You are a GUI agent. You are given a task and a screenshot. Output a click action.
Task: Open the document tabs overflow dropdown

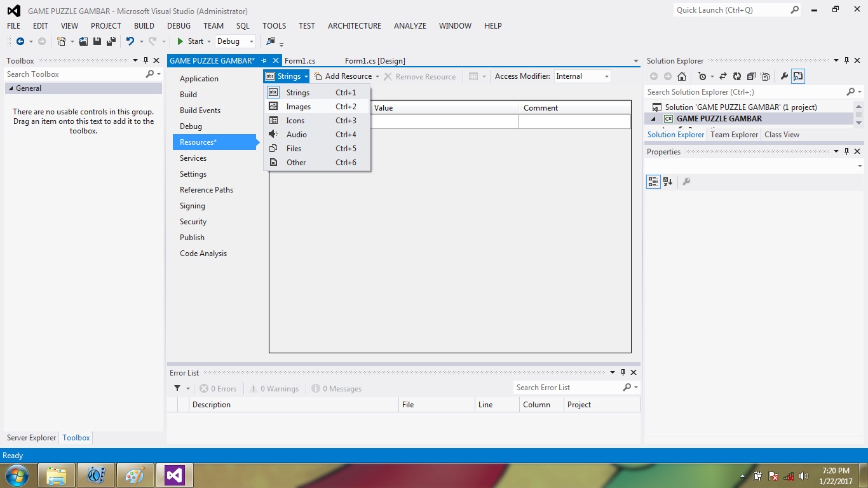click(636, 61)
